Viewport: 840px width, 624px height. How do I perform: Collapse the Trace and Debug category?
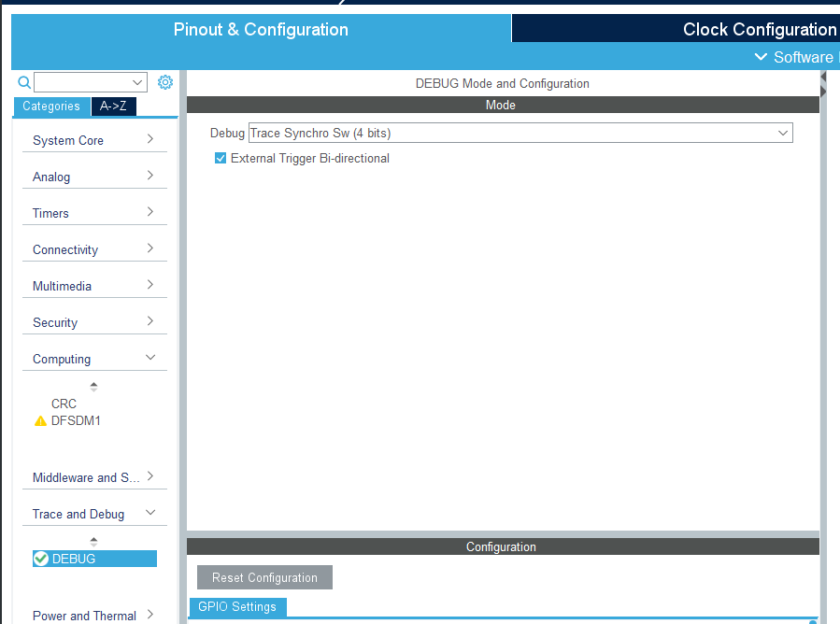(94, 513)
